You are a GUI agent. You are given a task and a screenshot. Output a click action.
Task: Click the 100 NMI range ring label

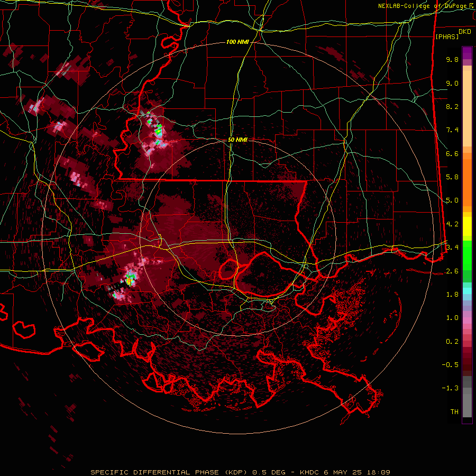[237, 42]
